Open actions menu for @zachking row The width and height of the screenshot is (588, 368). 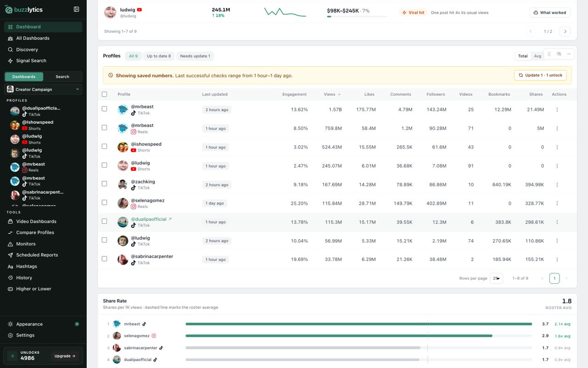point(557,184)
